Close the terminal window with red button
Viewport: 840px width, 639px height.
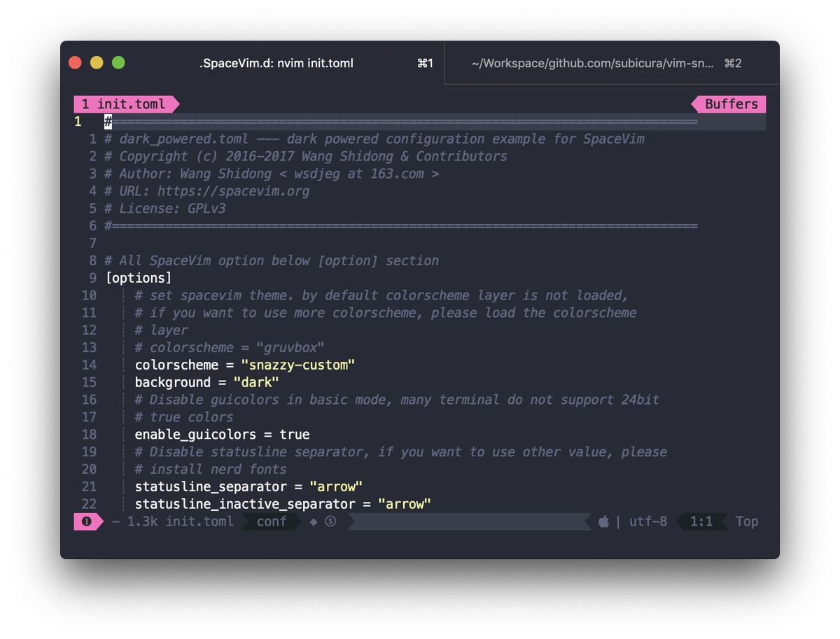(75, 63)
